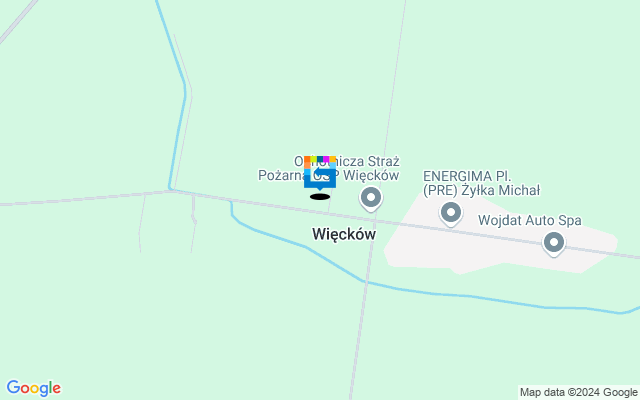
Task: Click the Ochotnicza Straż Pożarna label text
Action: pos(329,168)
